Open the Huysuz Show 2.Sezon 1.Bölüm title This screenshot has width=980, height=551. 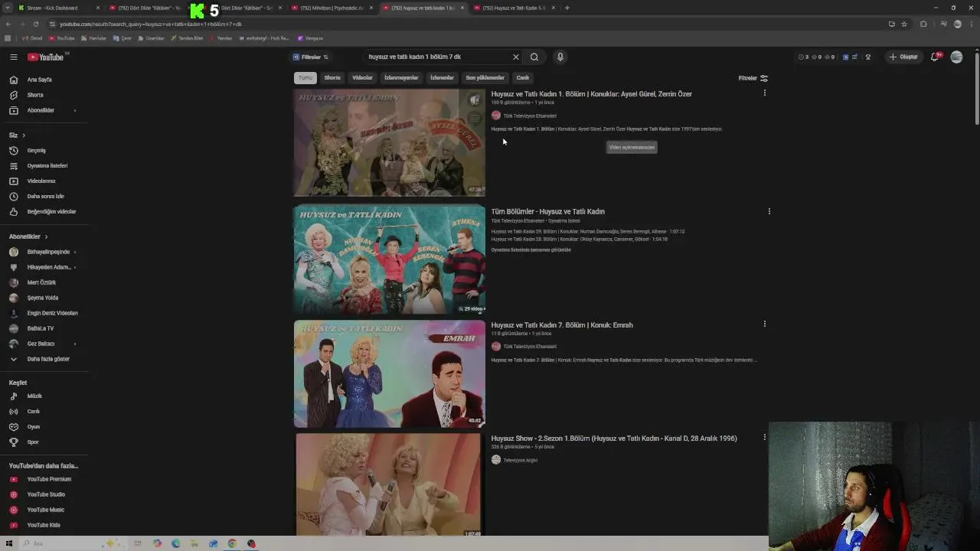coord(614,439)
